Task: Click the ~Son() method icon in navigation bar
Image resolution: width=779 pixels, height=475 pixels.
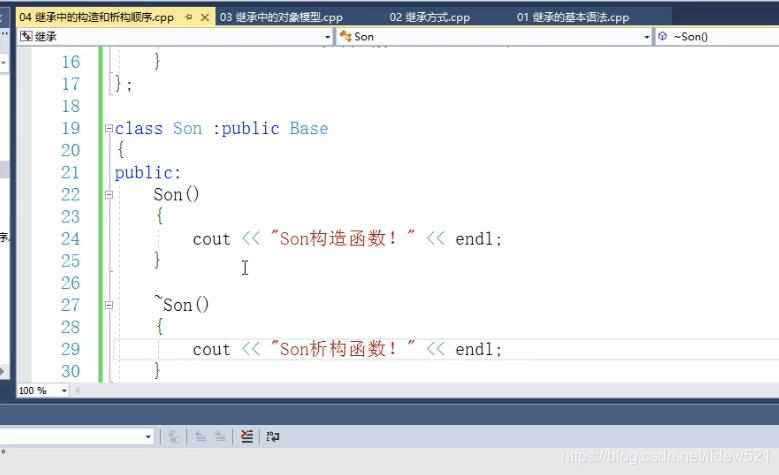Action: pyautogui.click(x=662, y=36)
